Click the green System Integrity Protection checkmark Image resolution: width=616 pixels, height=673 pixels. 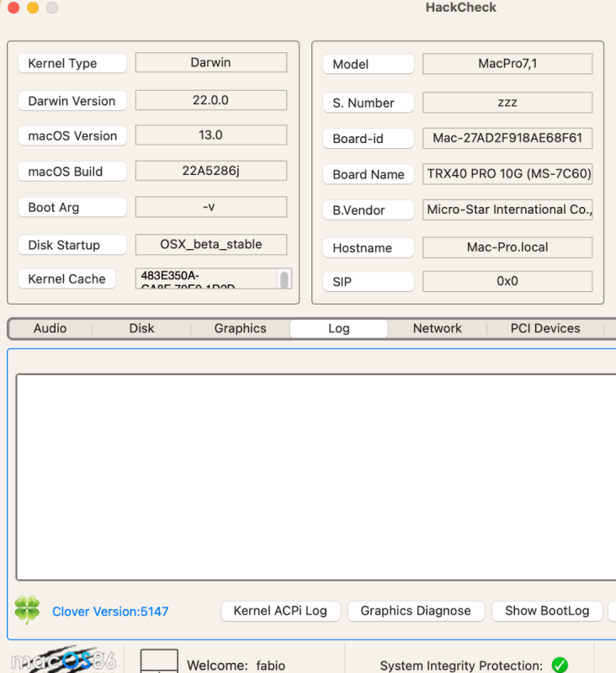(560, 665)
